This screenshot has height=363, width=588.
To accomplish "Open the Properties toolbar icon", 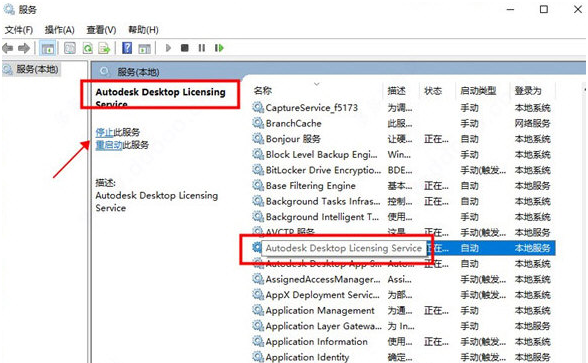I will (x=70, y=48).
